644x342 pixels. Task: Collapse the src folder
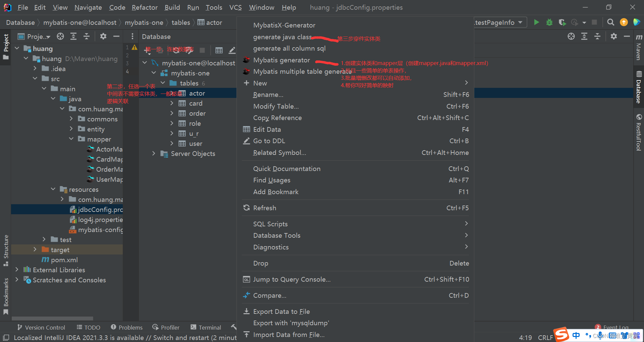pos(35,79)
